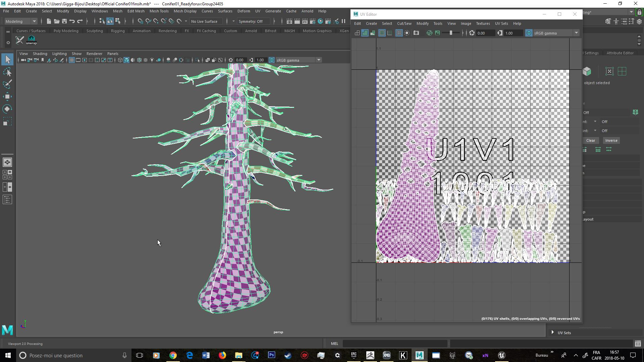Toggle checker map display in UV Editor
This screenshot has width=644, height=362.
372,33
